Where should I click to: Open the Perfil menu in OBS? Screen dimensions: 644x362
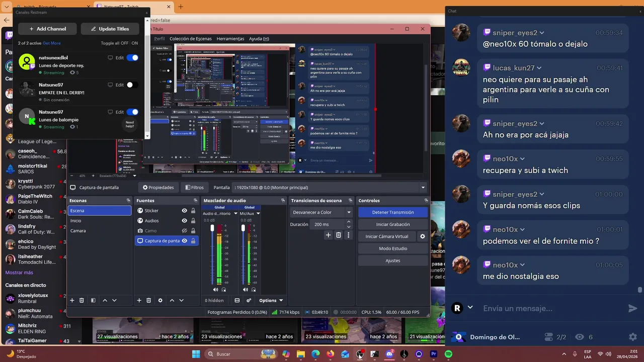tap(159, 39)
